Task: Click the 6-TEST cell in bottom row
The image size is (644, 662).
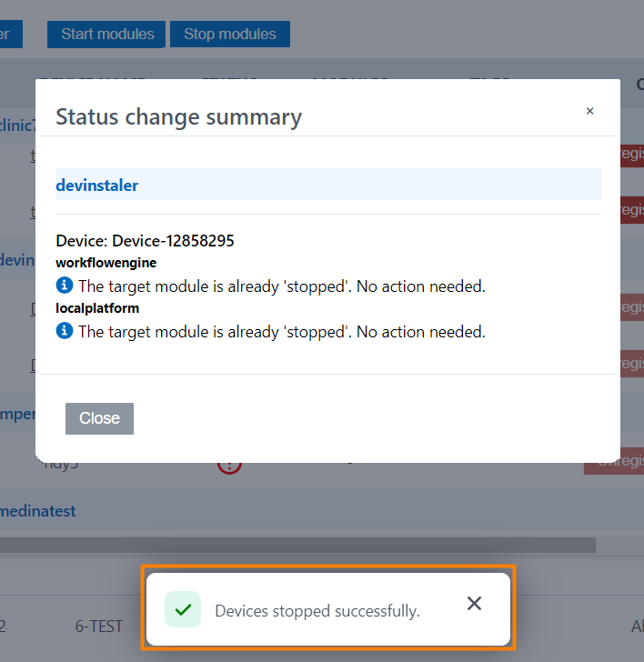Action: 99,627
